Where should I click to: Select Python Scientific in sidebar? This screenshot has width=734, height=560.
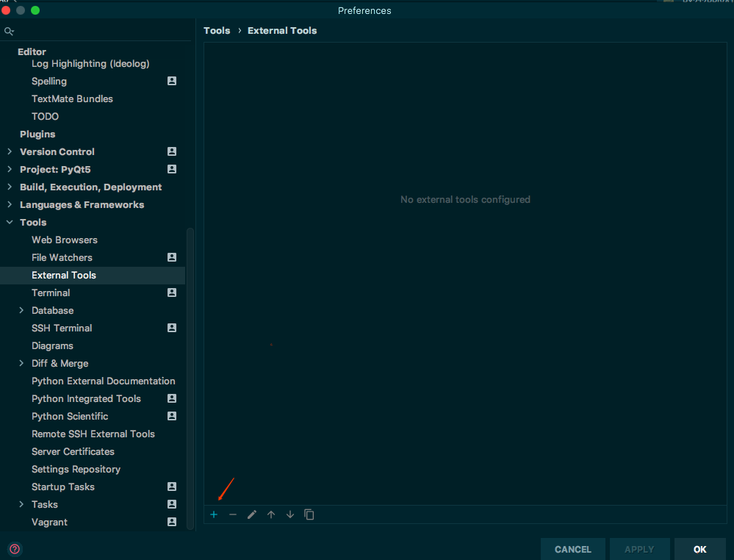pos(70,416)
